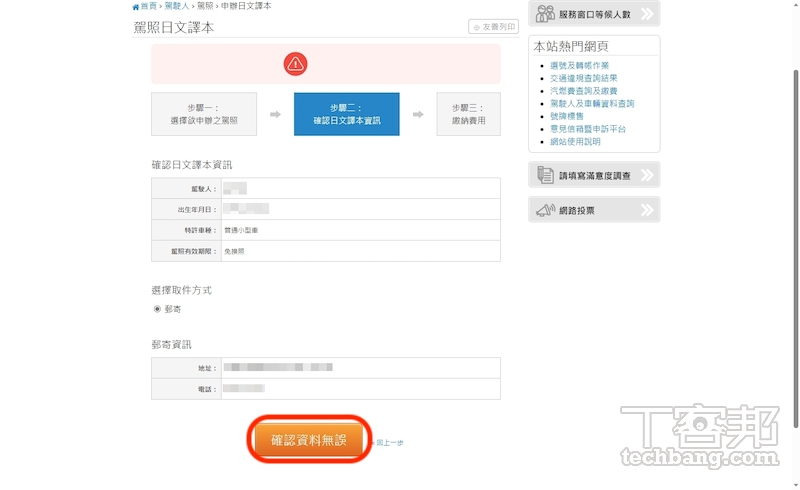Click the 申辦日文譯本 breadcrumb text
This screenshot has height=490, width=800.
click(246, 6)
